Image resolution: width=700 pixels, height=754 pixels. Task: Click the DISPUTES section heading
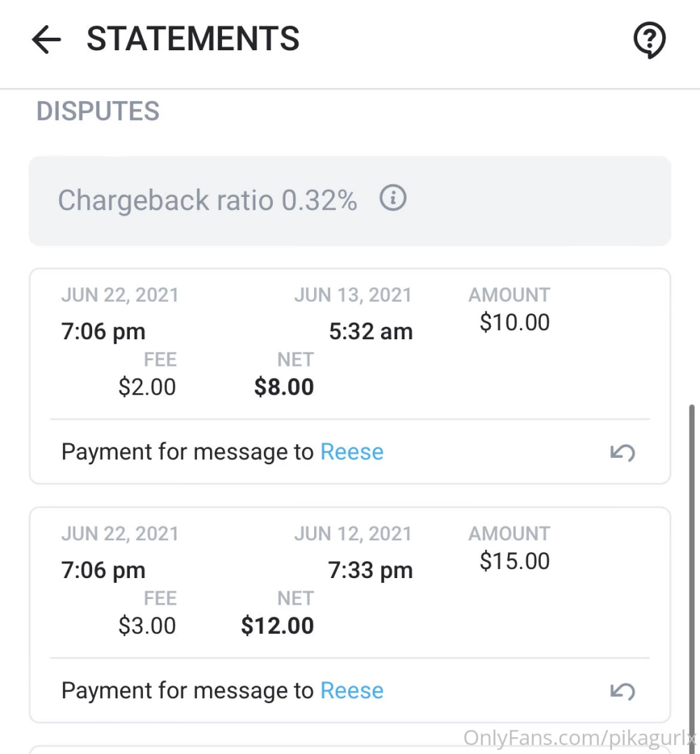click(x=98, y=112)
